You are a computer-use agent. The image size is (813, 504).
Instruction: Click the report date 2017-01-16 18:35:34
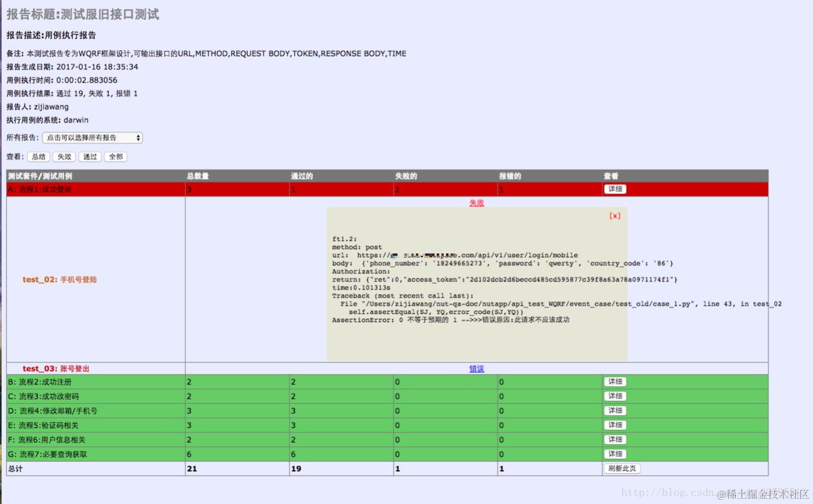coord(97,67)
